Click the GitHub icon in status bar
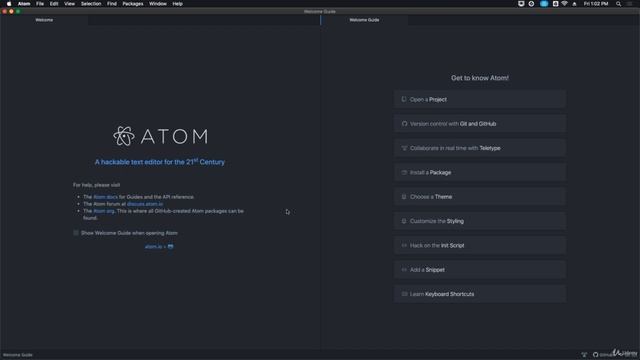Image resolution: width=640 pixels, height=360 pixels. [x=596, y=355]
